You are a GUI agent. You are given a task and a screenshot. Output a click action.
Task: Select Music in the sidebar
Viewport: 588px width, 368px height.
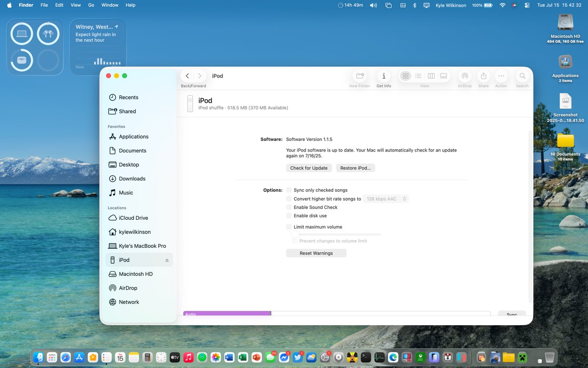coord(139,193)
